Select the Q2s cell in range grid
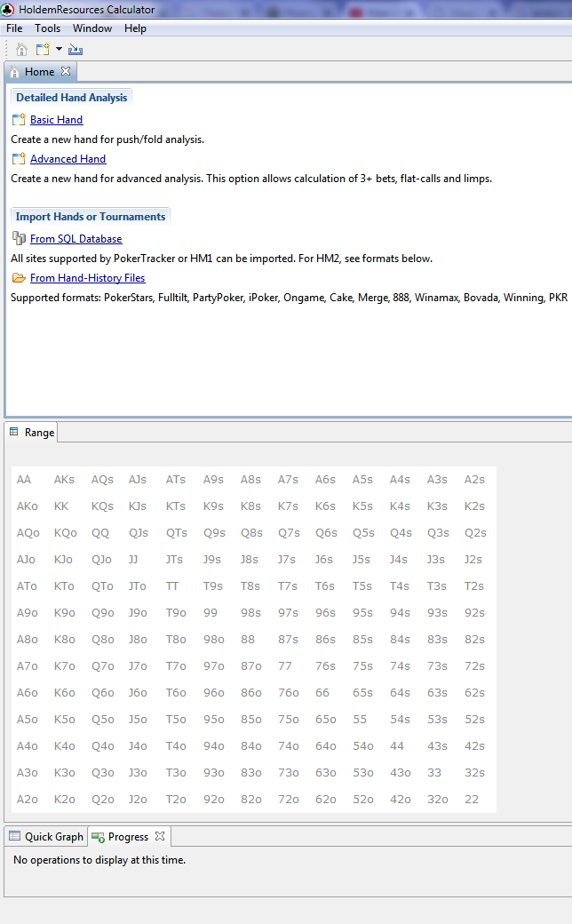 pyautogui.click(x=475, y=533)
